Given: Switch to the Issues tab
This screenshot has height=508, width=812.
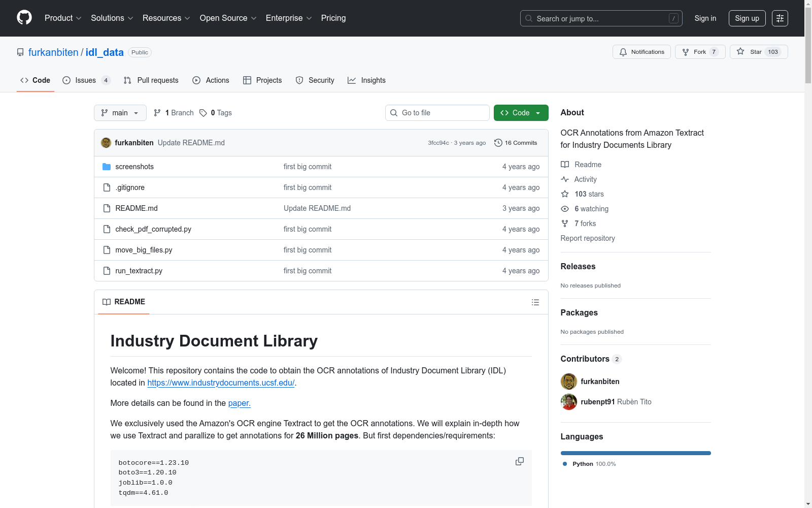Looking at the screenshot, I should (x=86, y=80).
